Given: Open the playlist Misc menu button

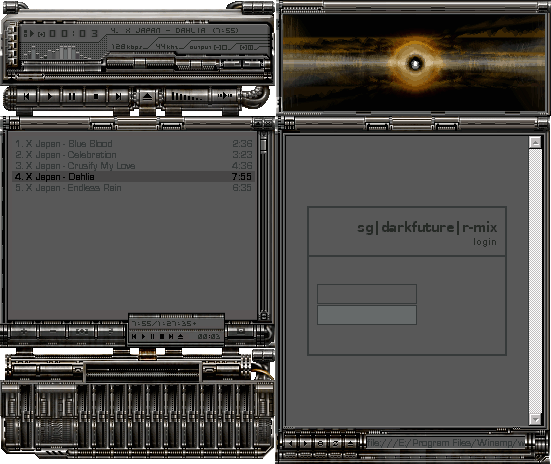Looking at the screenshot, I should tap(110, 331).
